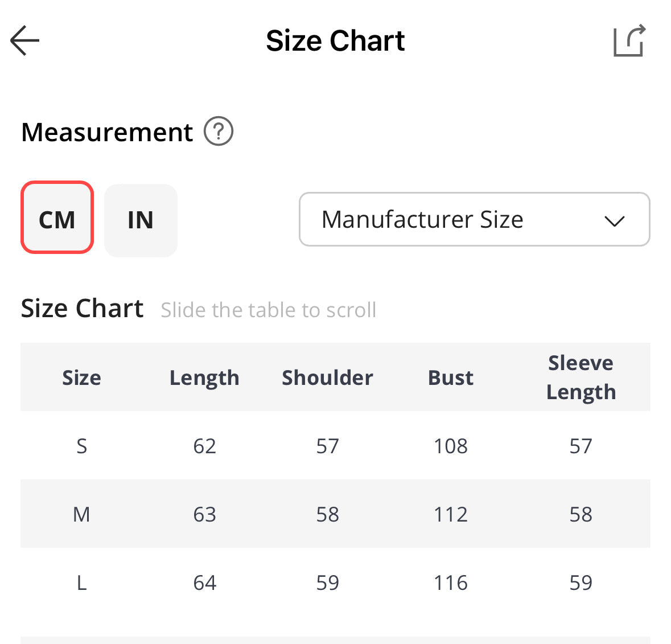Select the S size row
Viewport: 671px width, 644px height.
click(x=81, y=446)
